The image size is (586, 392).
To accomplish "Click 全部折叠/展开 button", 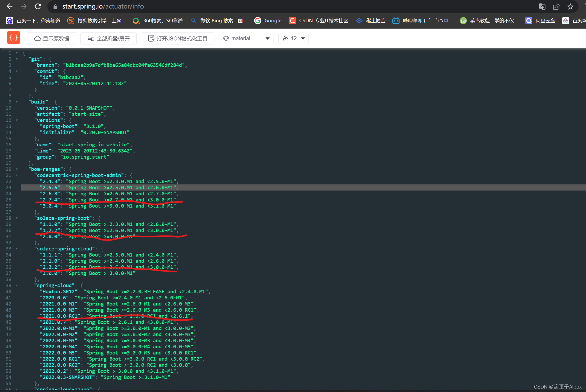I will [109, 39].
